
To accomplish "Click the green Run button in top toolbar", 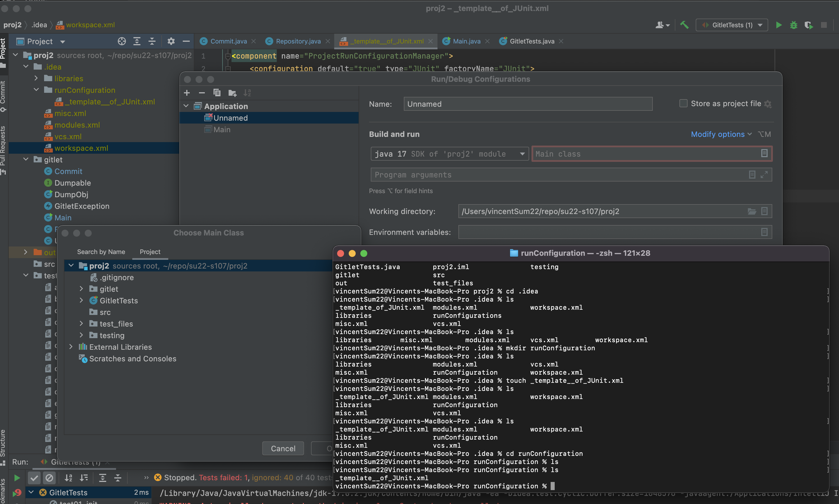I will click(x=779, y=25).
